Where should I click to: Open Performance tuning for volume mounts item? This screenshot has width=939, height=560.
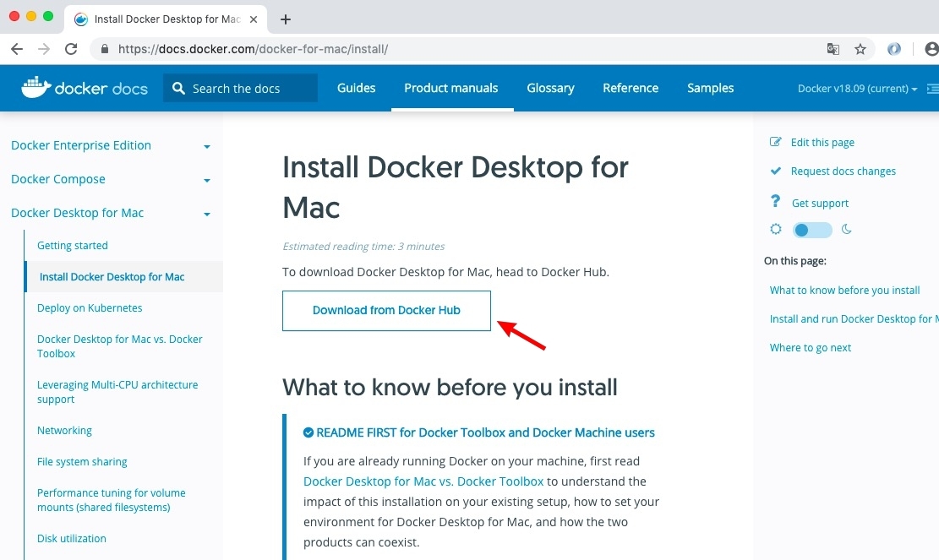coord(112,500)
